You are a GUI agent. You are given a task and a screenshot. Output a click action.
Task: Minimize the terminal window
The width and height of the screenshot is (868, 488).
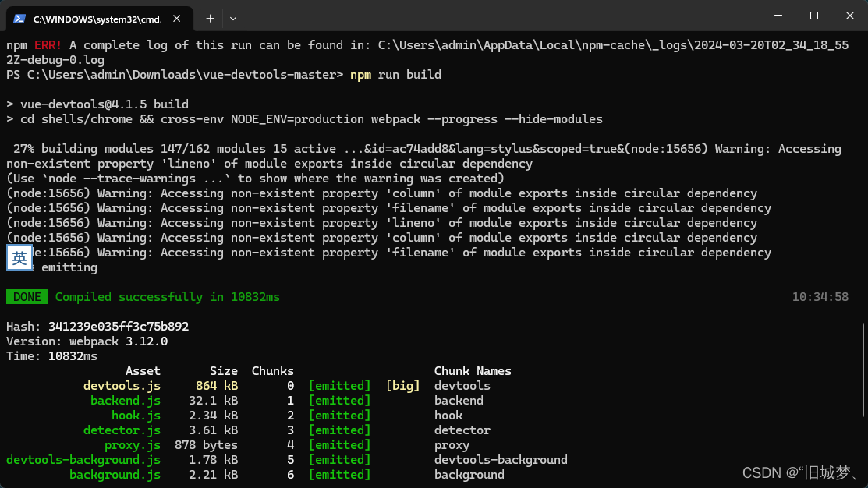tap(778, 16)
